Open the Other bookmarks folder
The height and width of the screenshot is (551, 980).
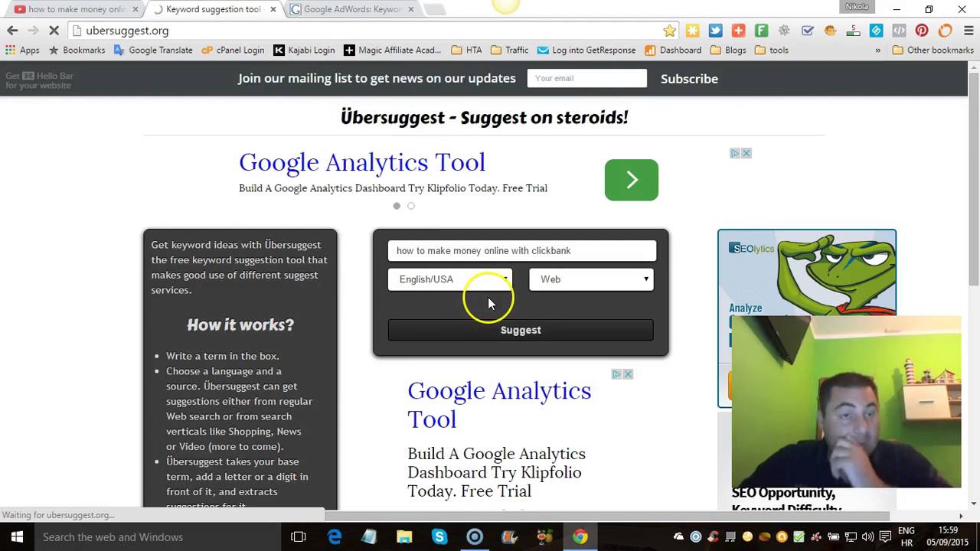pos(933,50)
